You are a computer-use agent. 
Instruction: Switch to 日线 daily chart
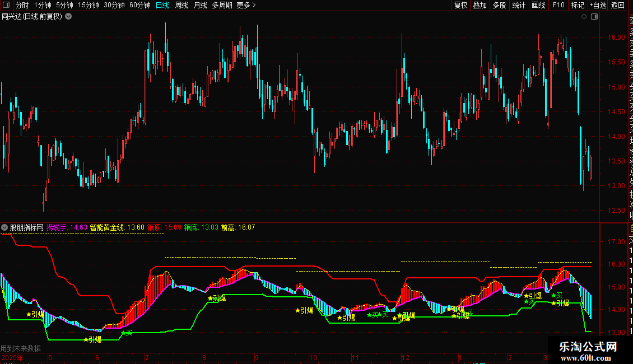162,5
